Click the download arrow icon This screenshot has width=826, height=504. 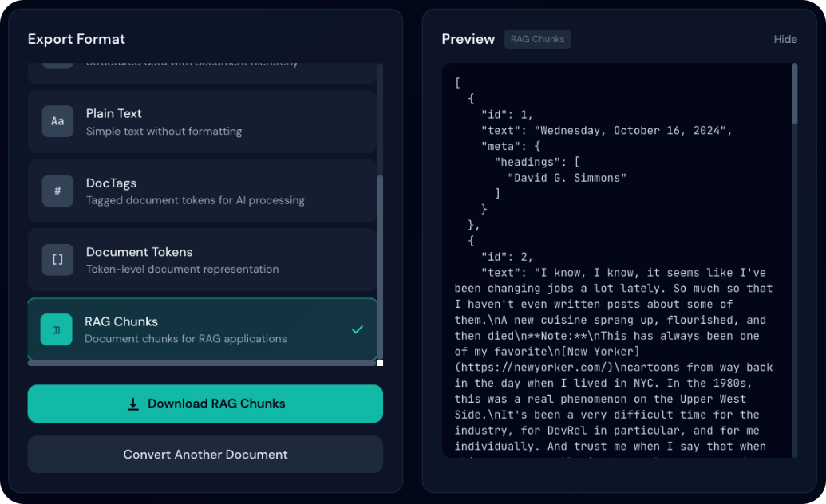coord(133,404)
